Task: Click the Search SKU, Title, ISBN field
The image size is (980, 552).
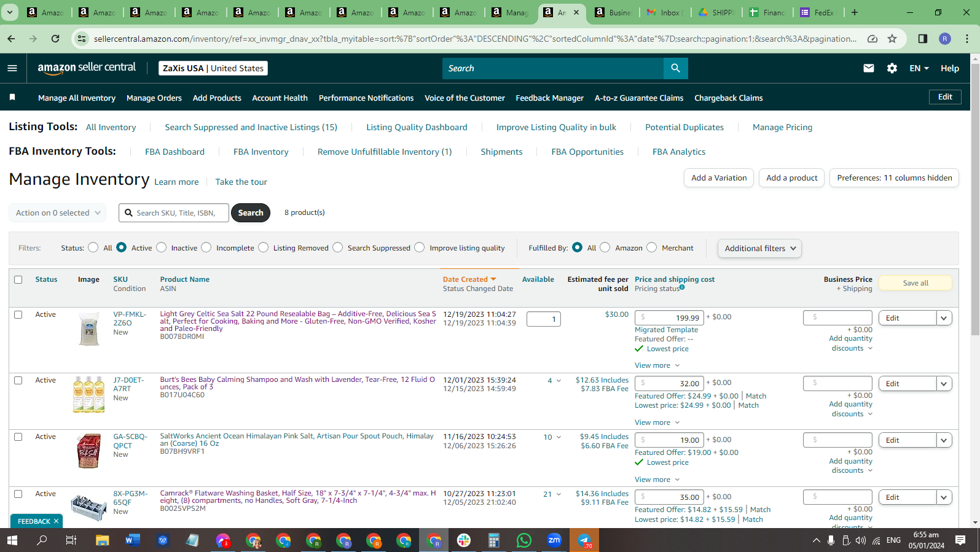Action: point(174,212)
